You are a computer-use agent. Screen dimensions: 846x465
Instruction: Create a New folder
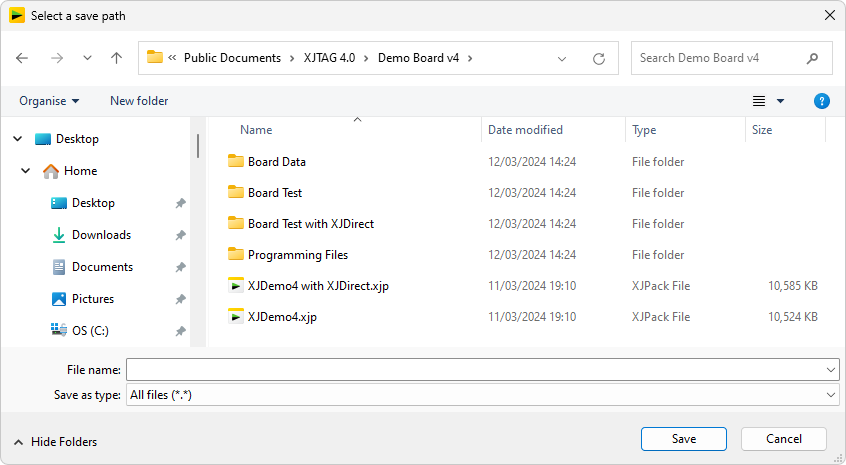pyautogui.click(x=139, y=101)
